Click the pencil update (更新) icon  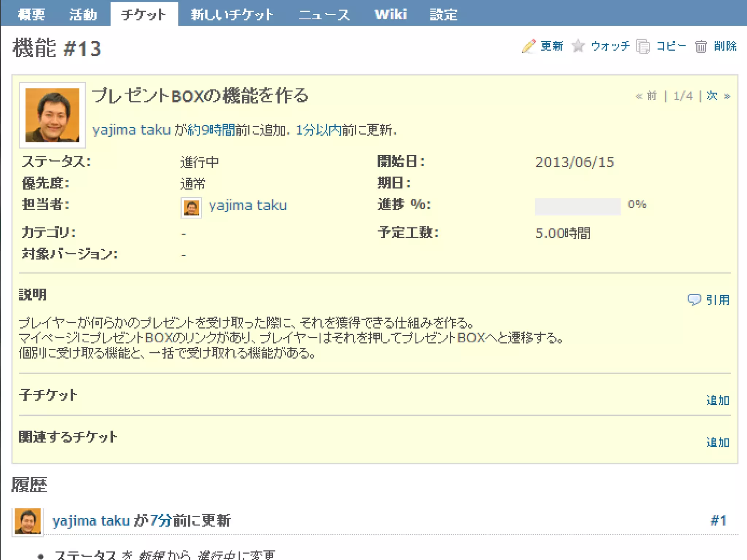(x=529, y=46)
